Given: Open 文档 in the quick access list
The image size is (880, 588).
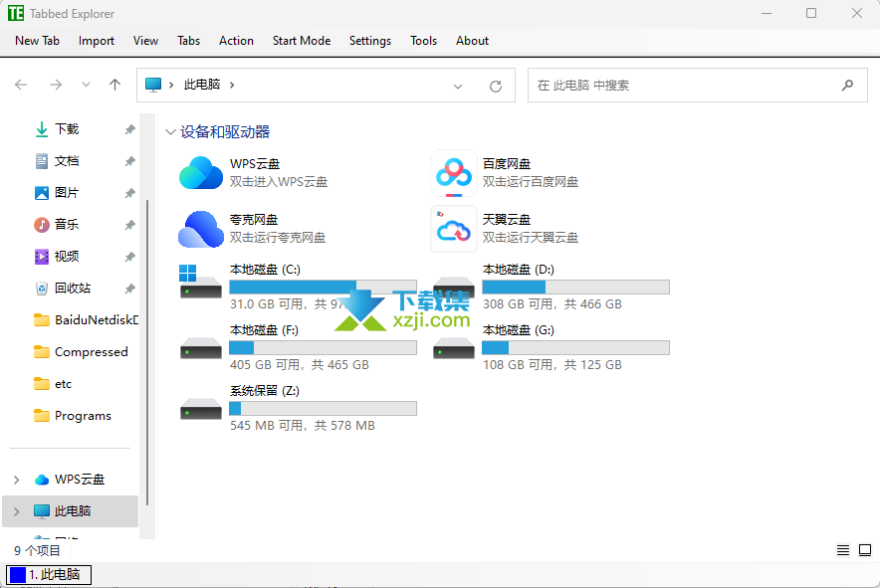Looking at the screenshot, I should (67, 161).
